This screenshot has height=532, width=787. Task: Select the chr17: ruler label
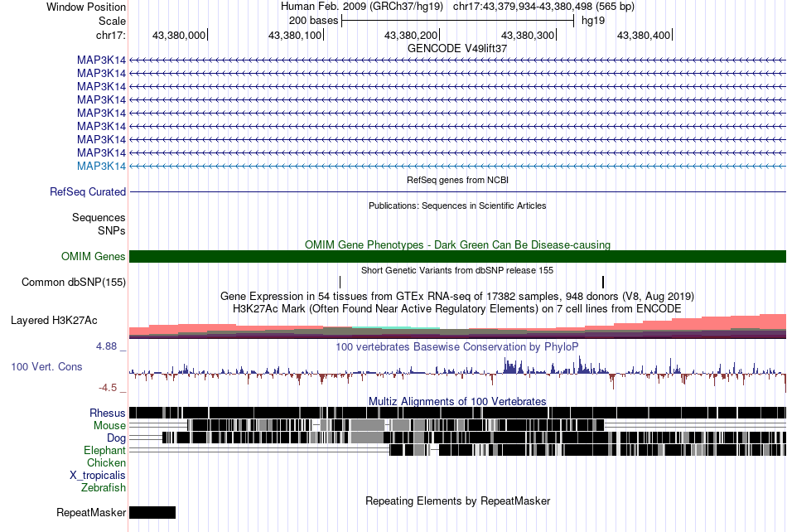[110, 35]
